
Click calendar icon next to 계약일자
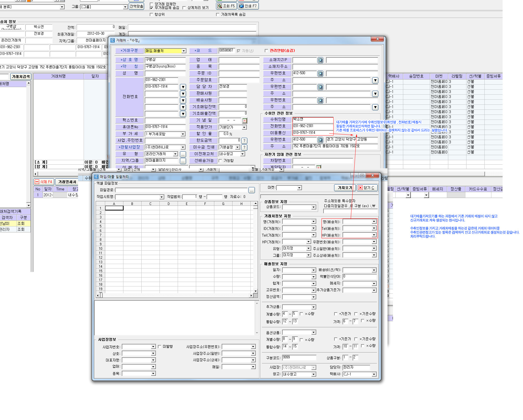(318, 167)
